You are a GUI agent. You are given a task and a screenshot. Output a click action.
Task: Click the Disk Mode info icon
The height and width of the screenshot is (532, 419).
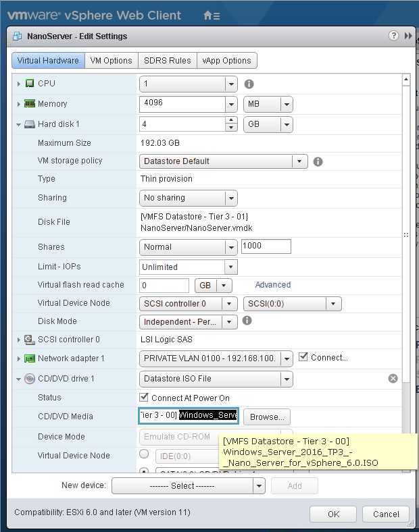tap(247, 320)
